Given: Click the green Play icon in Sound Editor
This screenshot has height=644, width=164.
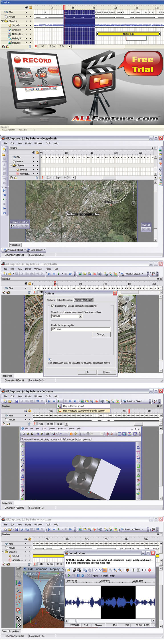Looking at the screenshot, I should click(69, 576).
